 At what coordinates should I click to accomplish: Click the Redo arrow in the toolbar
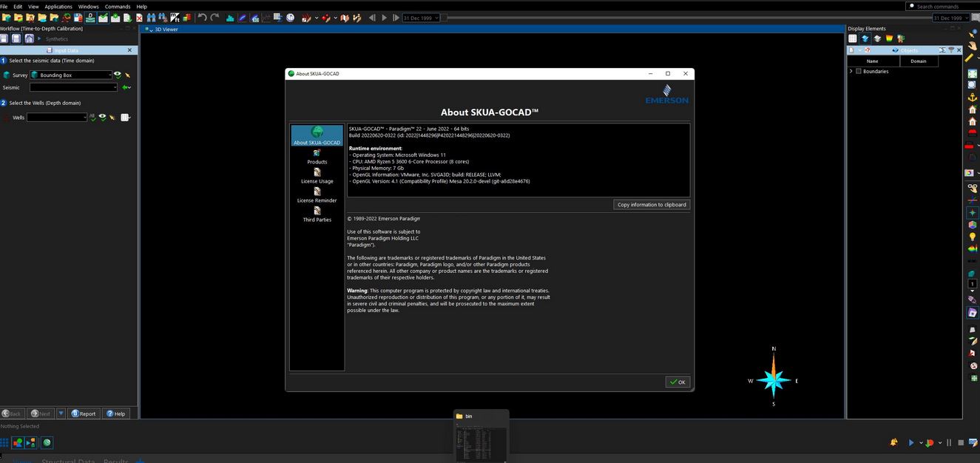pos(215,17)
